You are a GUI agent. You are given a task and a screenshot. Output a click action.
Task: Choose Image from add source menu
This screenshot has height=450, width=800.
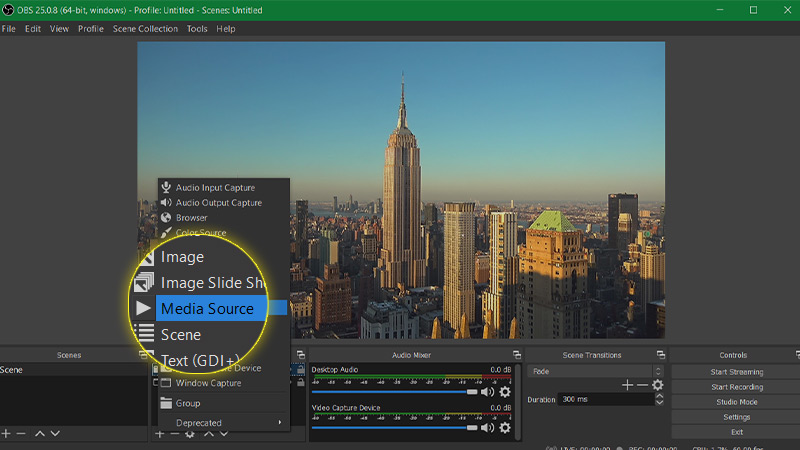tap(182, 257)
